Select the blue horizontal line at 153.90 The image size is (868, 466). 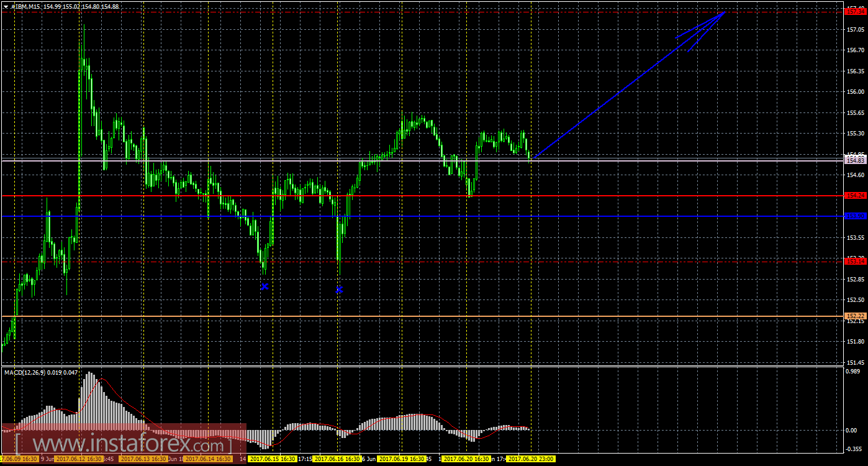(422, 216)
